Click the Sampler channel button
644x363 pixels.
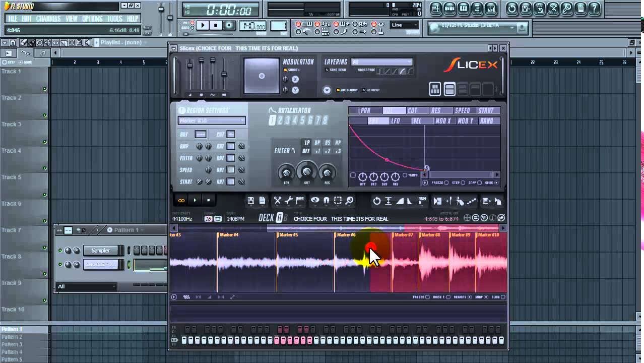[x=101, y=251]
